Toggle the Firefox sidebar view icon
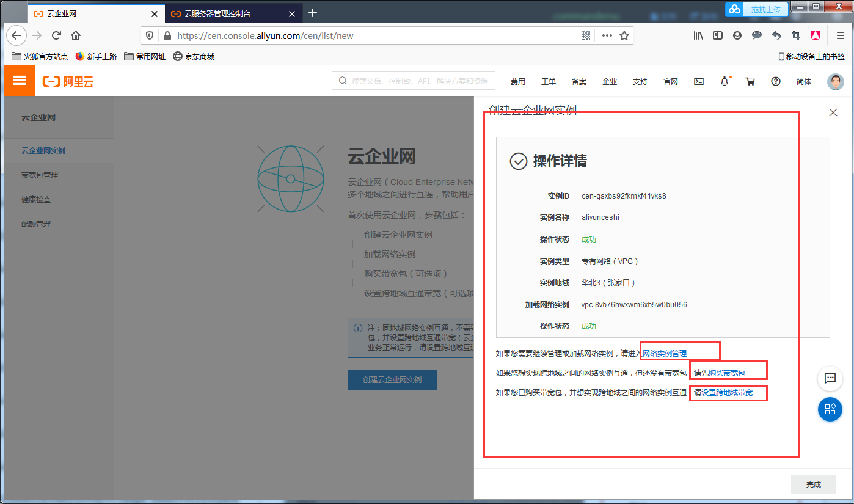Viewport: 854px width, 504px height. tap(717, 35)
